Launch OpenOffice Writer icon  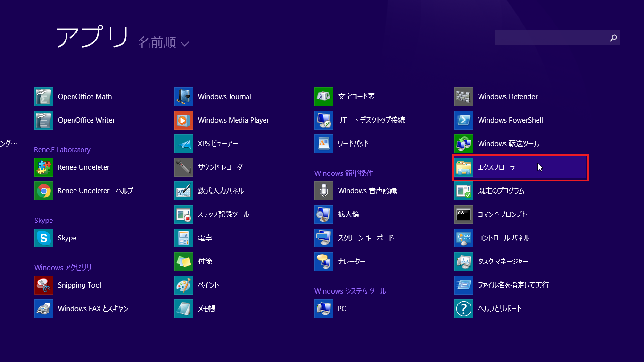click(x=44, y=120)
